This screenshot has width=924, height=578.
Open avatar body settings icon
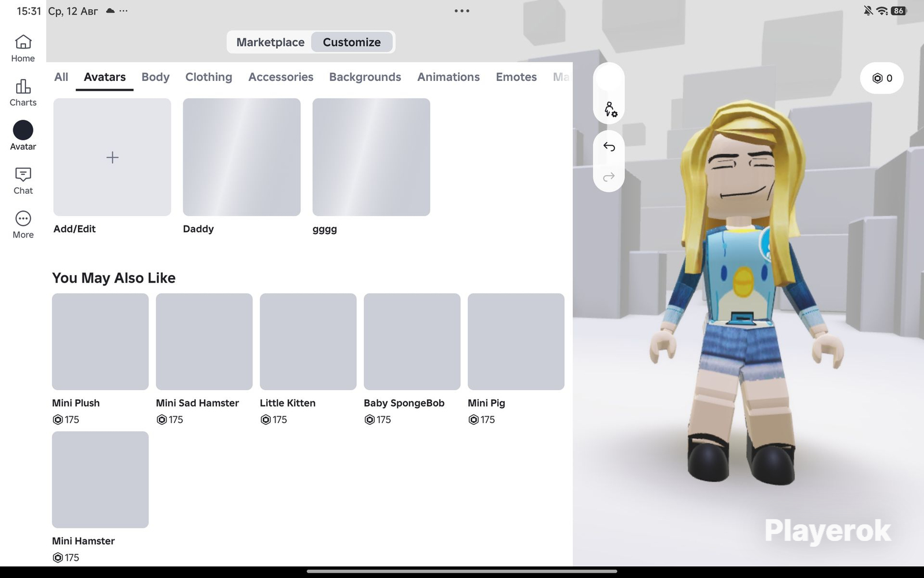(x=609, y=109)
